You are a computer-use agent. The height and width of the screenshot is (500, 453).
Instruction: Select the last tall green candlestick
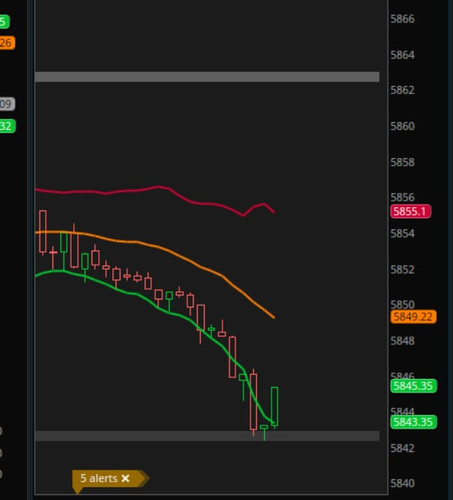click(275, 407)
